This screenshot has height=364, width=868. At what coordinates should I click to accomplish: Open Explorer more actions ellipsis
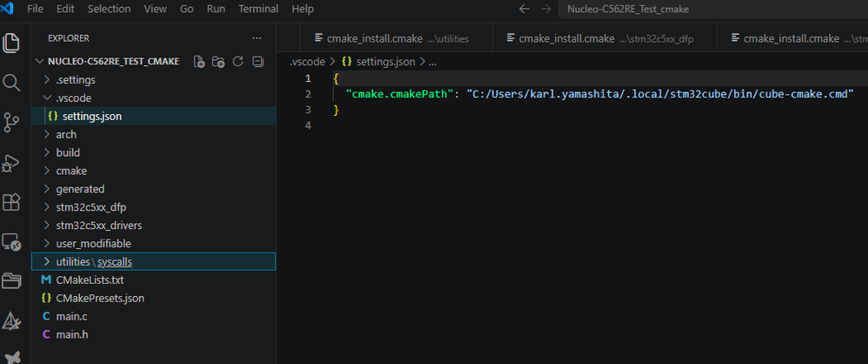257,38
